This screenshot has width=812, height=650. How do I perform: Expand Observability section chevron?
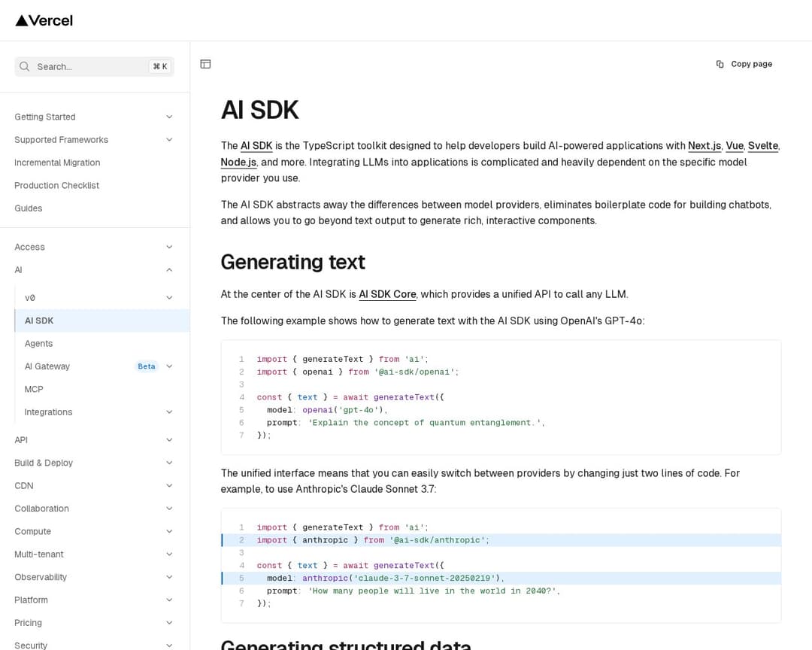(169, 577)
